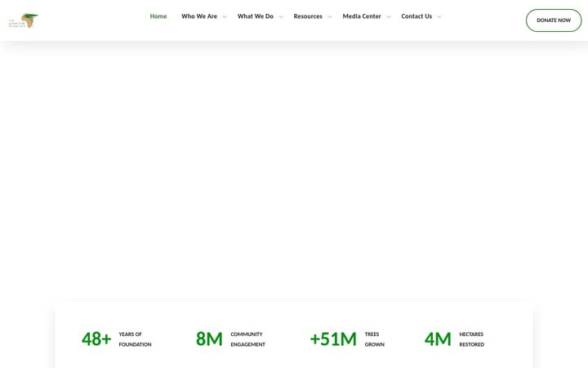Open the Media Center menu
The image size is (588, 368).
coord(362,16)
